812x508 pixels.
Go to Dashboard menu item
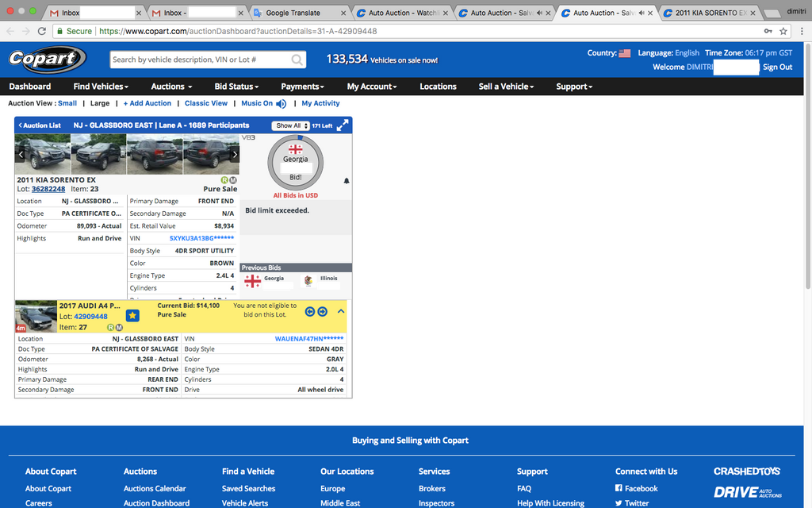30,87
